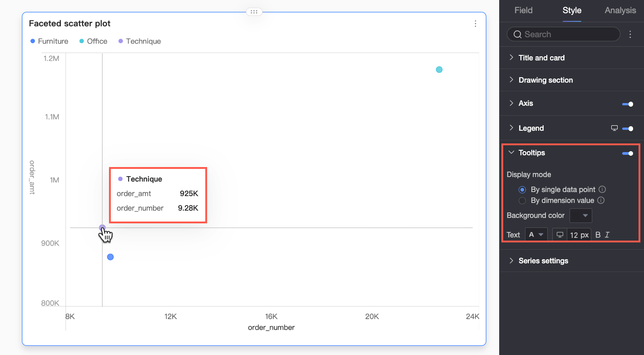The height and width of the screenshot is (355, 644).
Task: Click the Background color label
Action: pyautogui.click(x=535, y=215)
